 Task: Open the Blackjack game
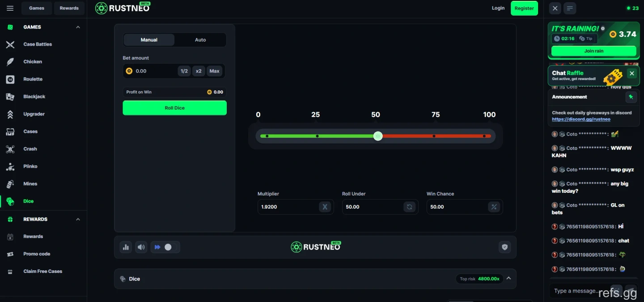(x=34, y=97)
